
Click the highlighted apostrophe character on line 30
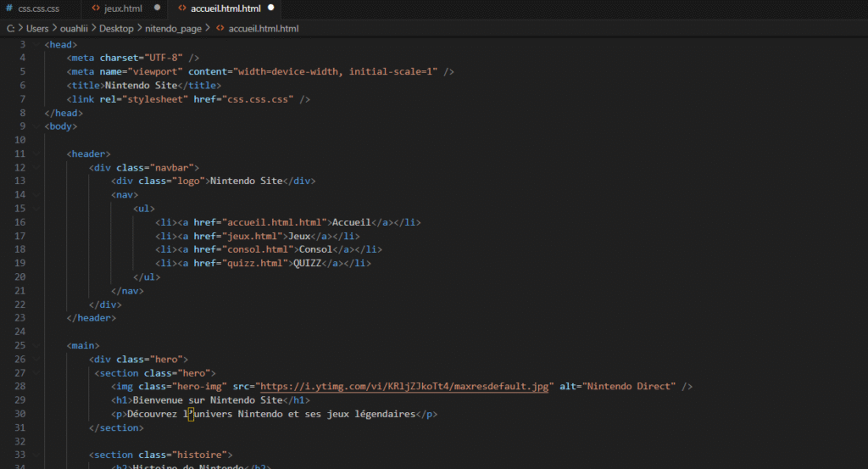(x=192, y=414)
